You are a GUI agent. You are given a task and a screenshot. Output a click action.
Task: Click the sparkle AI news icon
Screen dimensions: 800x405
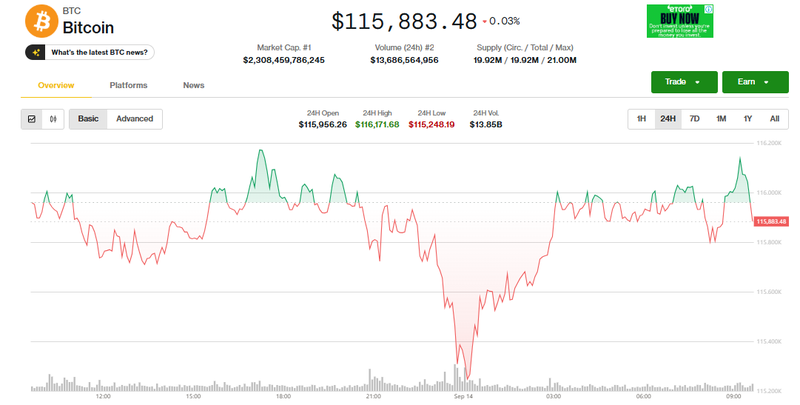click(37, 52)
